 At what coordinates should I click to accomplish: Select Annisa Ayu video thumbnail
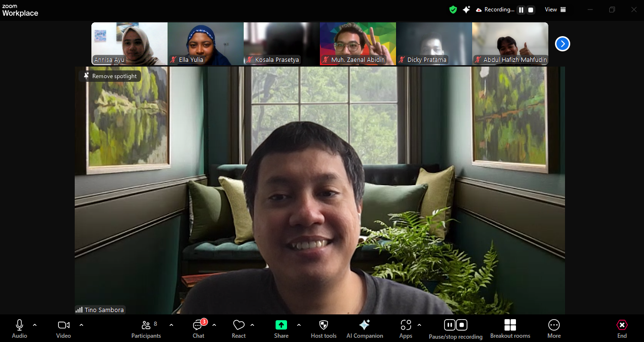pyautogui.click(x=129, y=44)
